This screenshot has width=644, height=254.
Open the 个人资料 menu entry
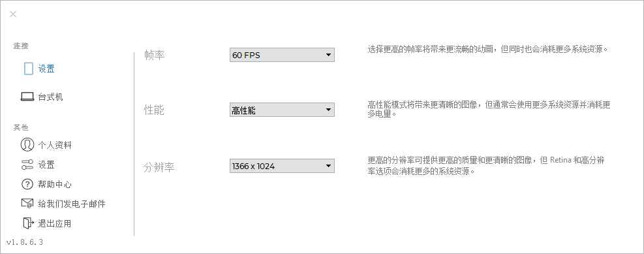[55, 145]
